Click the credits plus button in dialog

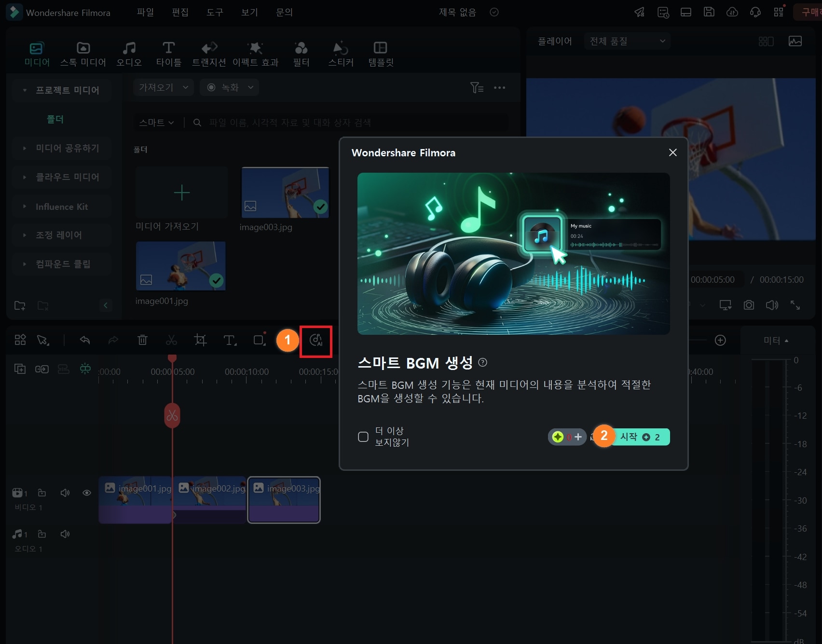[578, 437]
